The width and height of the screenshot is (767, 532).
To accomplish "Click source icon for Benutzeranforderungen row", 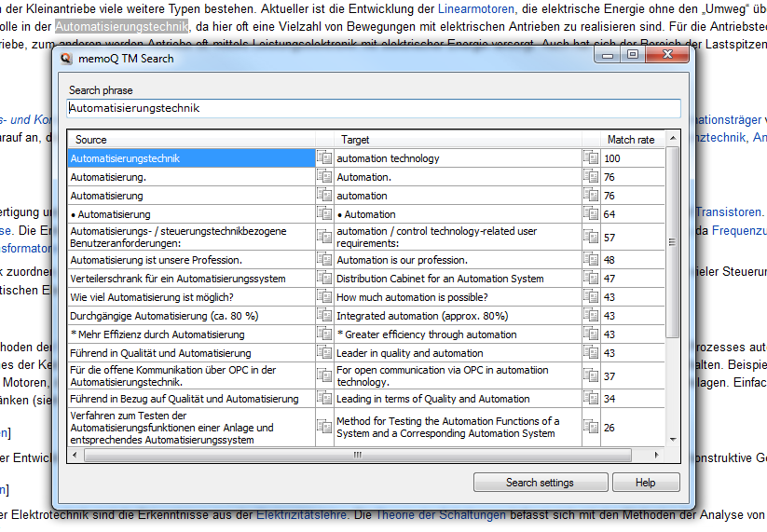I will tap(324, 238).
